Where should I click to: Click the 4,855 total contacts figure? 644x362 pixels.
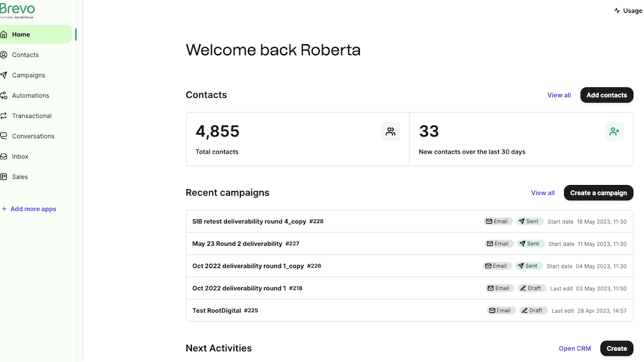click(217, 132)
